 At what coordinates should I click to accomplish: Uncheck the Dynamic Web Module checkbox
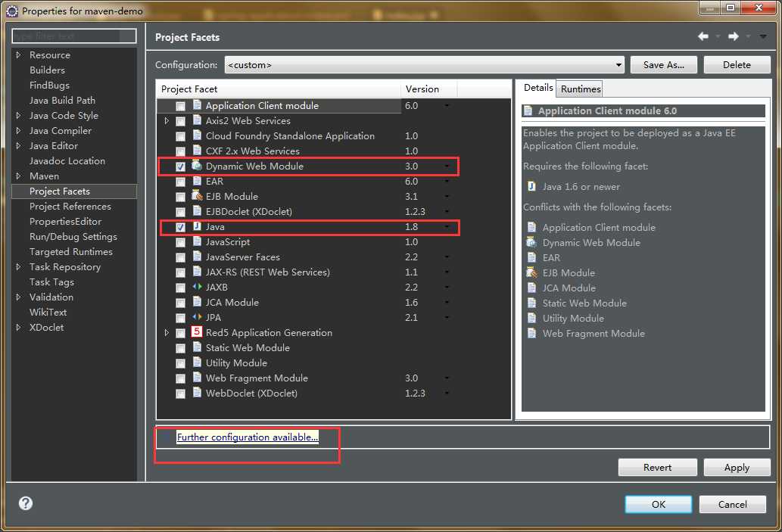point(180,166)
